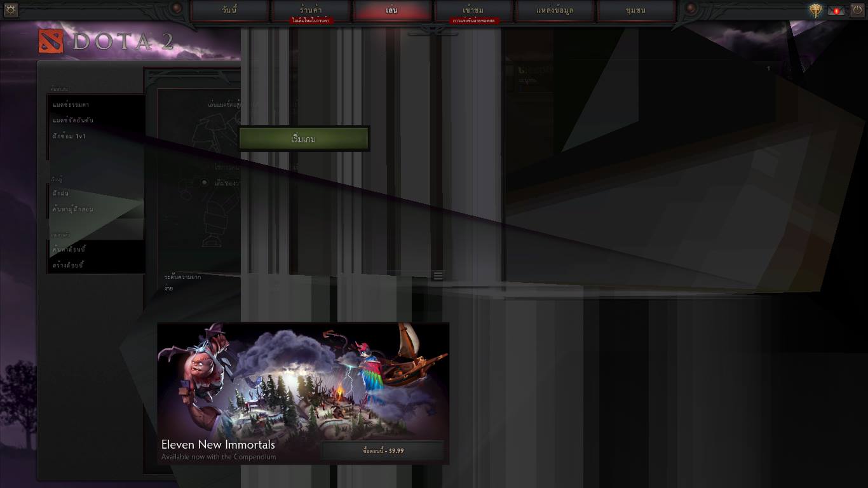Click the ง่าย difficulty value

(168, 288)
